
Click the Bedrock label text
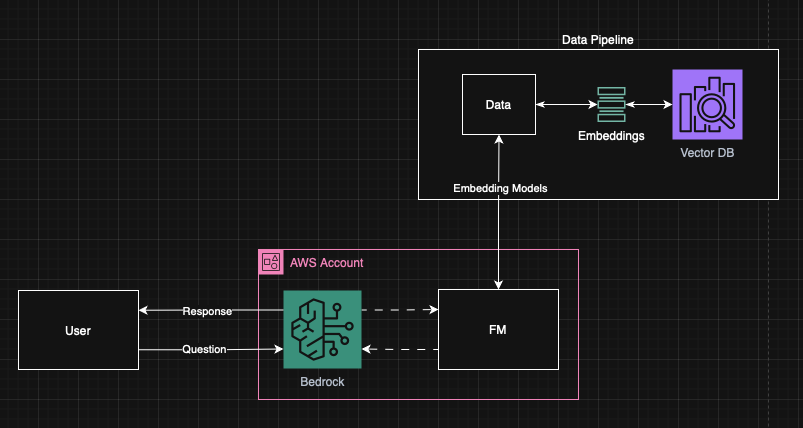pyautogui.click(x=322, y=382)
